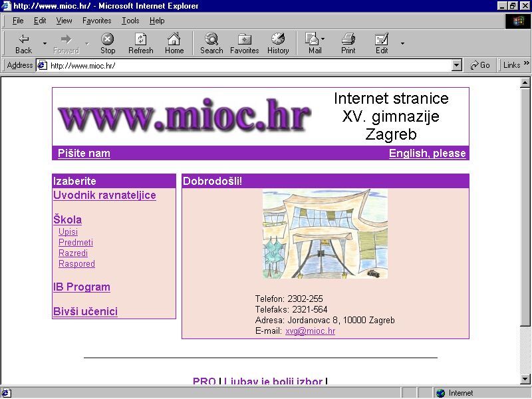The height and width of the screenshot is (399, 532).
Task: Click the Edit toolbar button
Action: [381, 44]
